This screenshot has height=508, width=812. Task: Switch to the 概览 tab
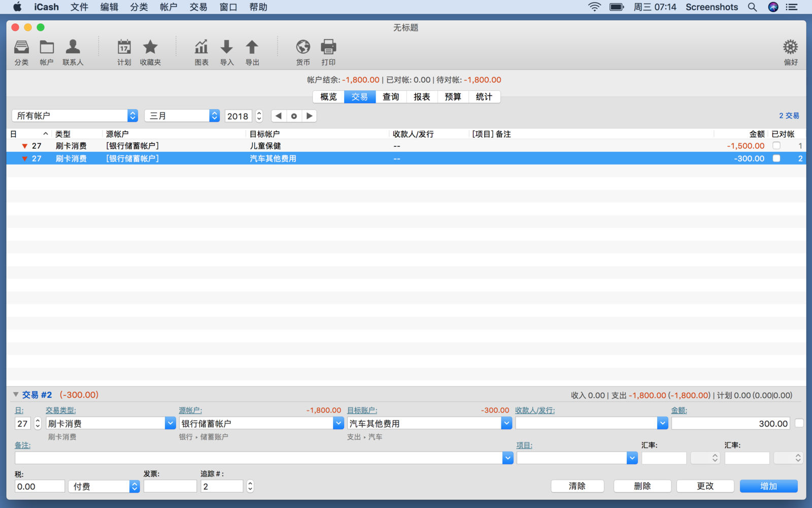(x=328, y=97)
